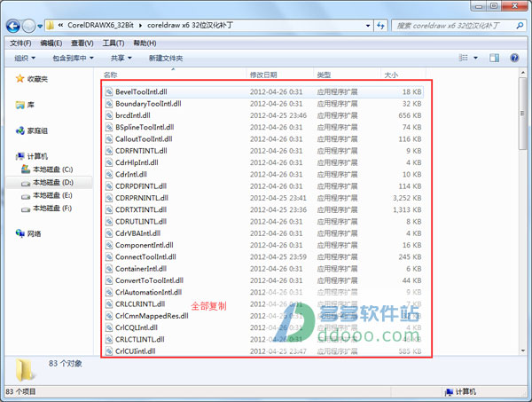Open the 编辑(E) menu
Screen dimensions: 532x402
pyautogui.click(x=51, y=43)
